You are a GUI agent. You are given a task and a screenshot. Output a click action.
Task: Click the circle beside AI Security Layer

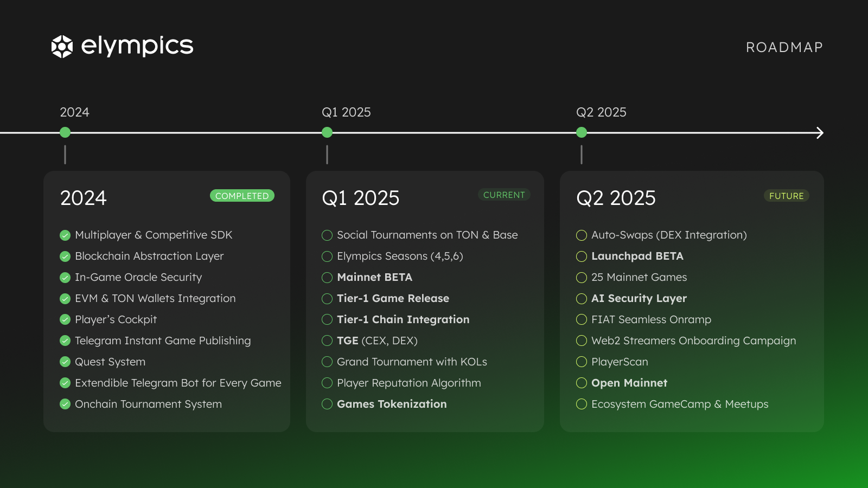click(582, 299)
